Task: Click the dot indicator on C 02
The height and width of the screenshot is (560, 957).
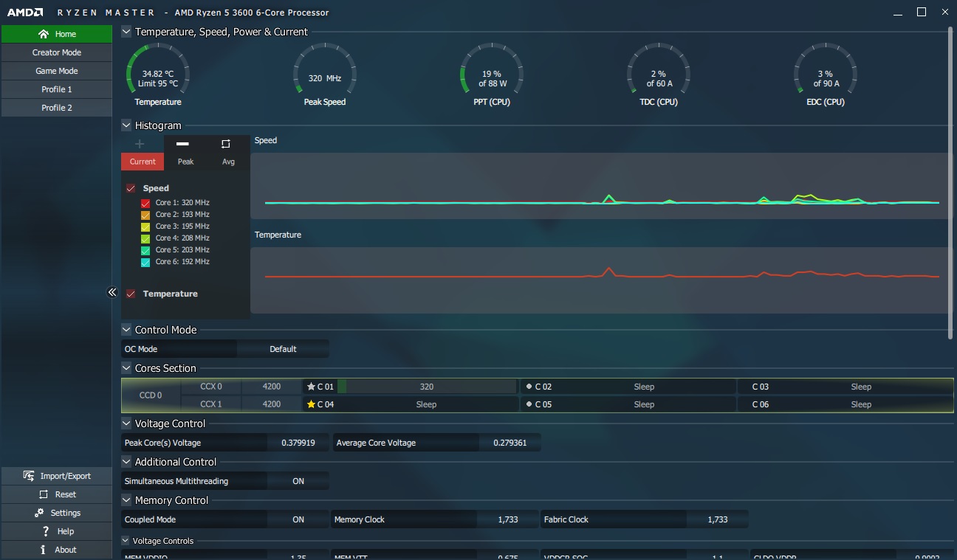Action: point(529,387)
